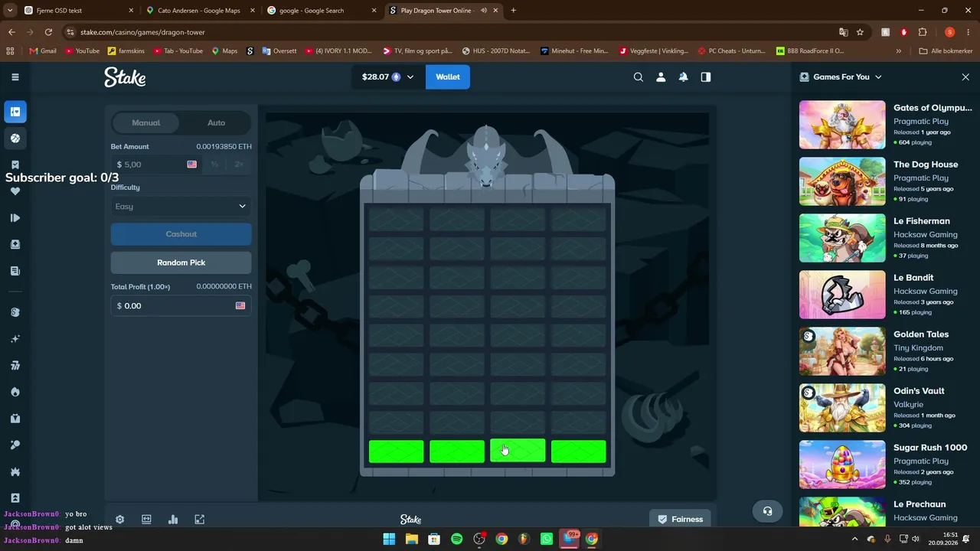Toggle the side panel layout icon
The height and width of the screenshot is (551, 980).
click(x=706, y=77)
